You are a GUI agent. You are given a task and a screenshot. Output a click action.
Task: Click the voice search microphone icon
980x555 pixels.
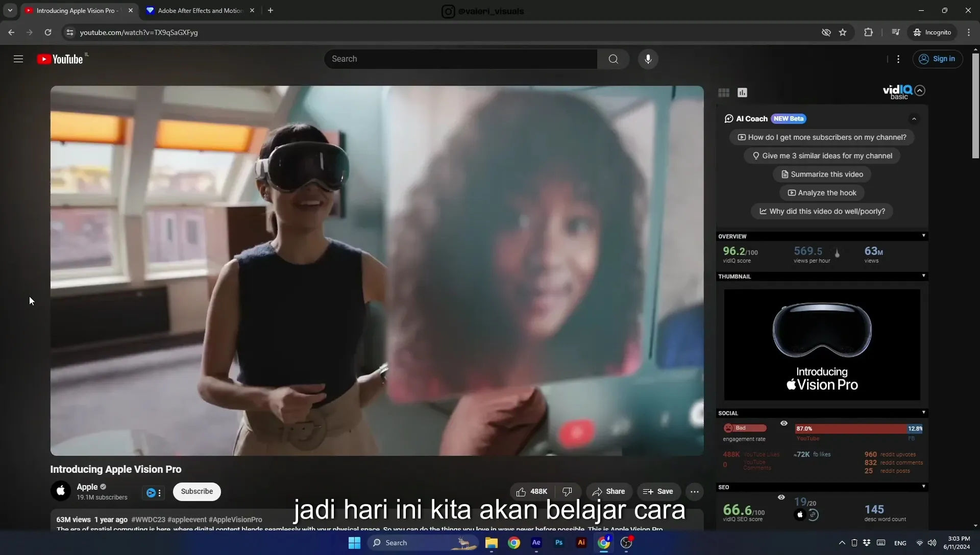pyautogui.click(x=648, y=59)
